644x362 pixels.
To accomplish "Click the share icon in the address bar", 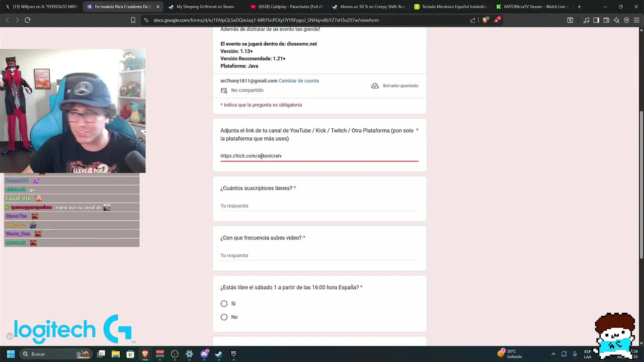I will point(473,20).
